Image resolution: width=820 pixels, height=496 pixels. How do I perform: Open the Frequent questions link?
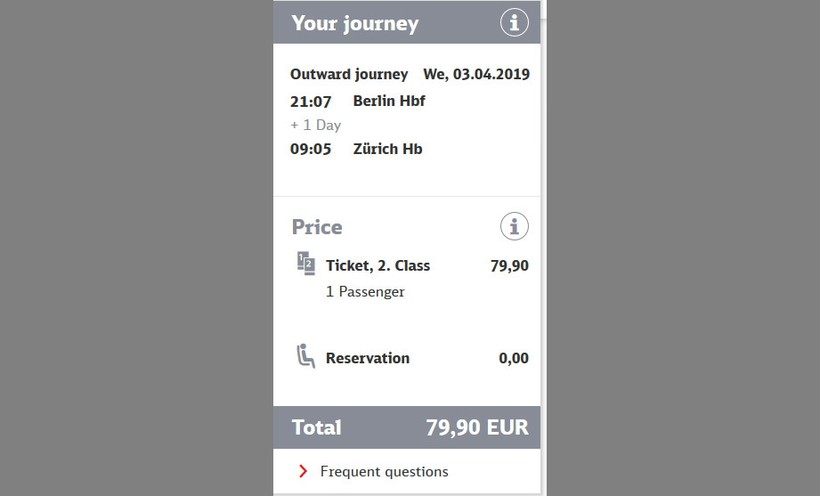(x=384, y=471)
